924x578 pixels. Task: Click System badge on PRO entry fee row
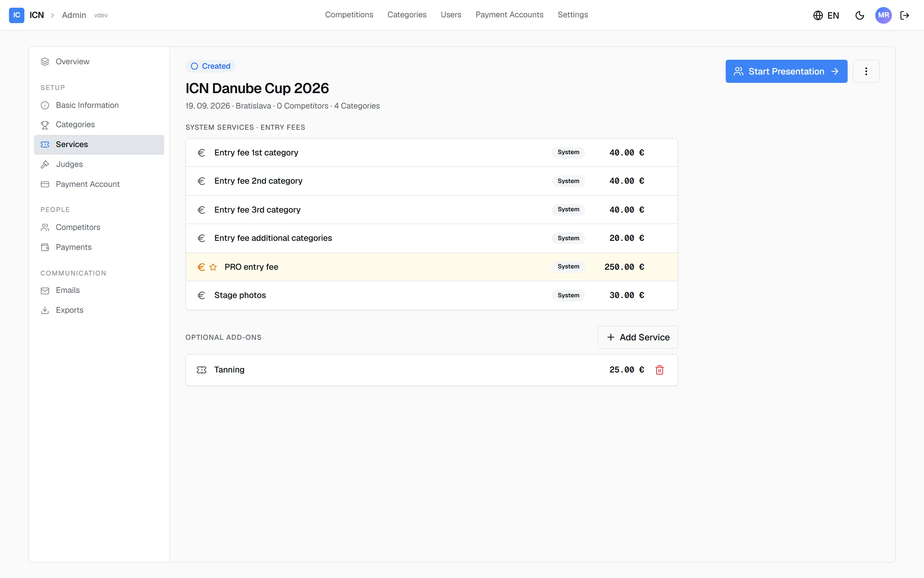[x=568, y=267]
